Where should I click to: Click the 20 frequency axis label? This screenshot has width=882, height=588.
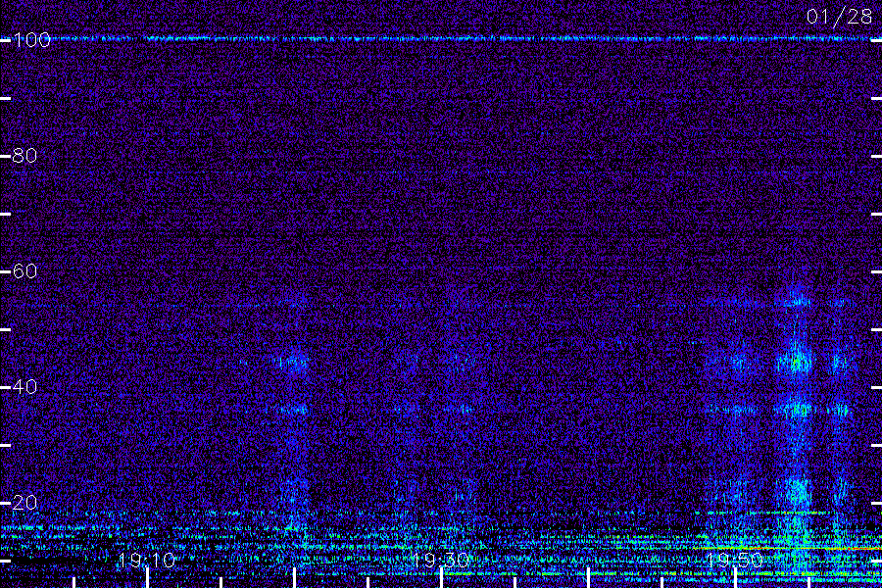24,503
